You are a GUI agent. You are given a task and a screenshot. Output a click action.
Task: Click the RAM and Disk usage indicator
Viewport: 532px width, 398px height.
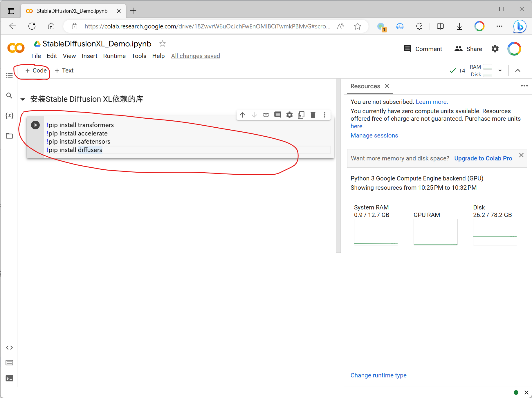pyautogui.click(x=481, y=70)
